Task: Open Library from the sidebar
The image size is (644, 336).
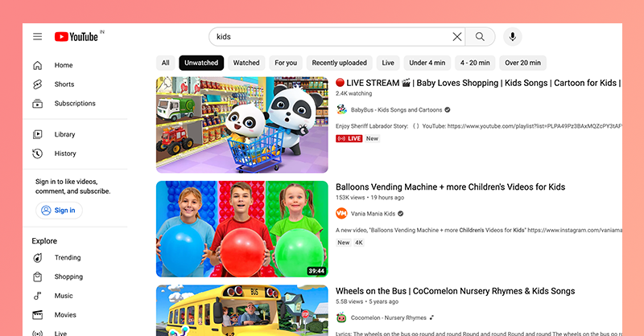Action: click(65, 134)
